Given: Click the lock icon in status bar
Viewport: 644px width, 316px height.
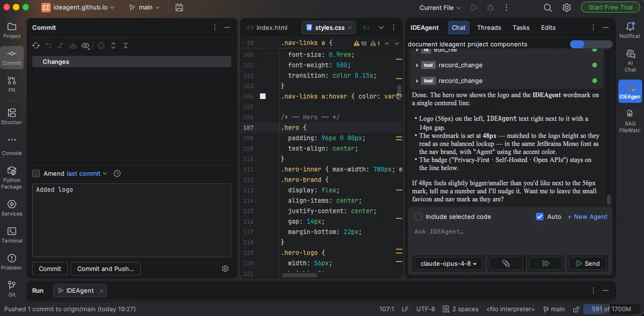Looking at the screenshot, I should point(576,309).
